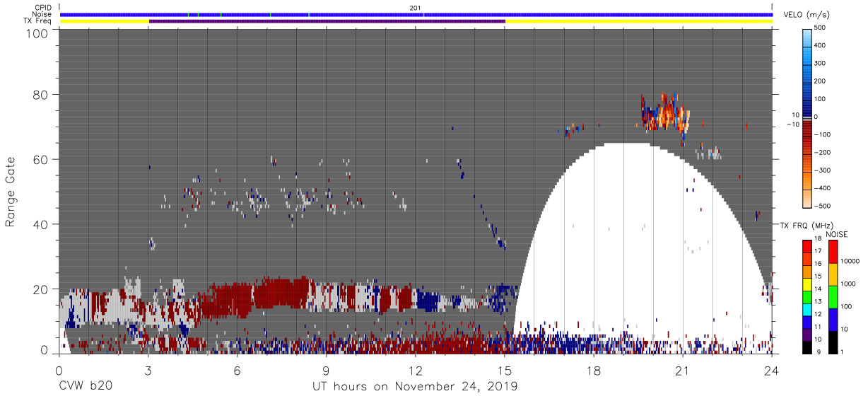This screenshot has height=401, width=868.
Task: Click the 80 tick on the Range Gate axis
Action: (x=40, y=94)
